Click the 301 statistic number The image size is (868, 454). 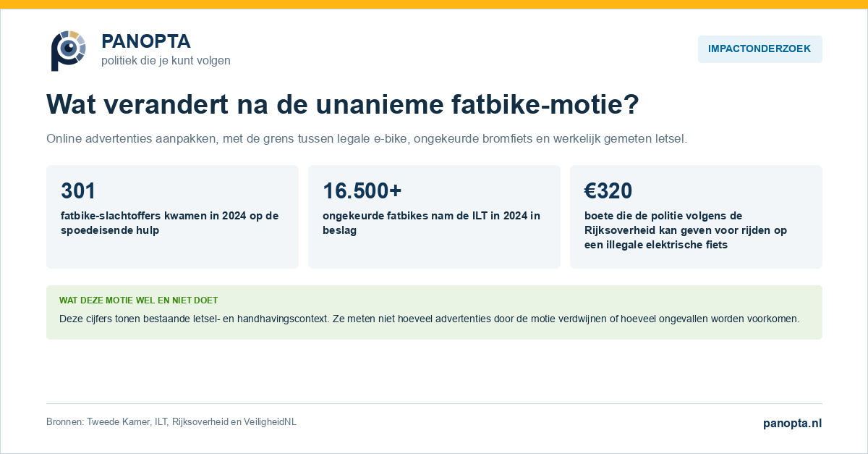coord(78,190)
